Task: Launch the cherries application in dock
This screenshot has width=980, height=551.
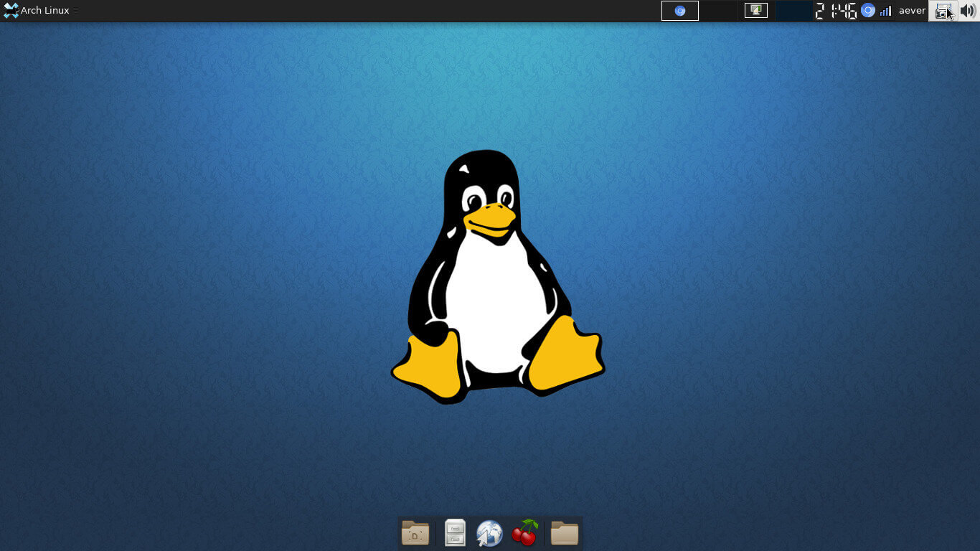Action: click(525, 533)
